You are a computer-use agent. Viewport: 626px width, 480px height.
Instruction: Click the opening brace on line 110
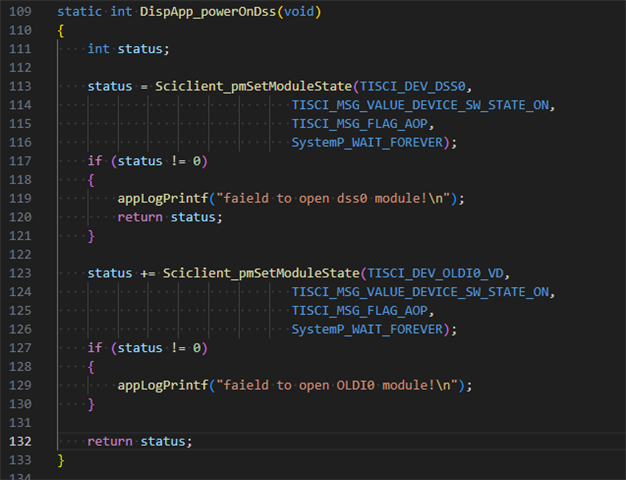click(x=61, y=31)
